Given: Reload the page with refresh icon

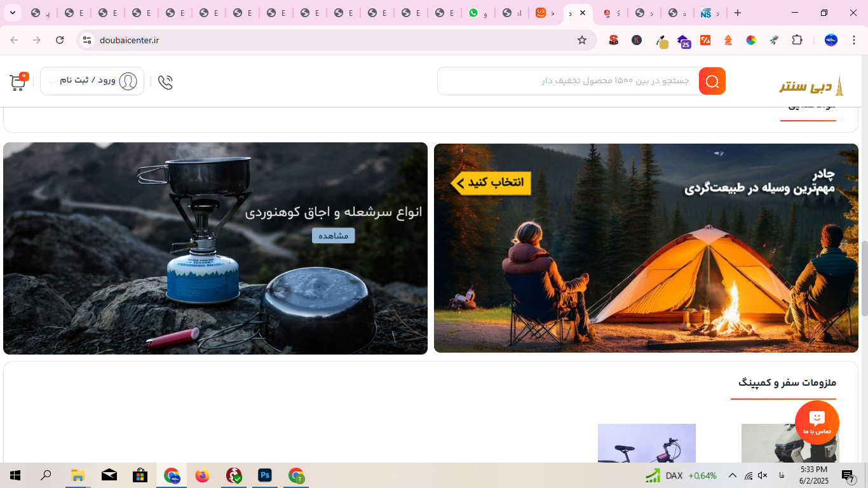Looking at the screenshot, I should point(60,40).
